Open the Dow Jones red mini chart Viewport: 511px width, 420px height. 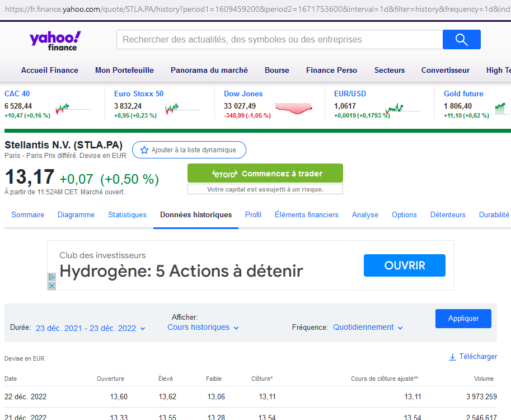tap(294, 108)
